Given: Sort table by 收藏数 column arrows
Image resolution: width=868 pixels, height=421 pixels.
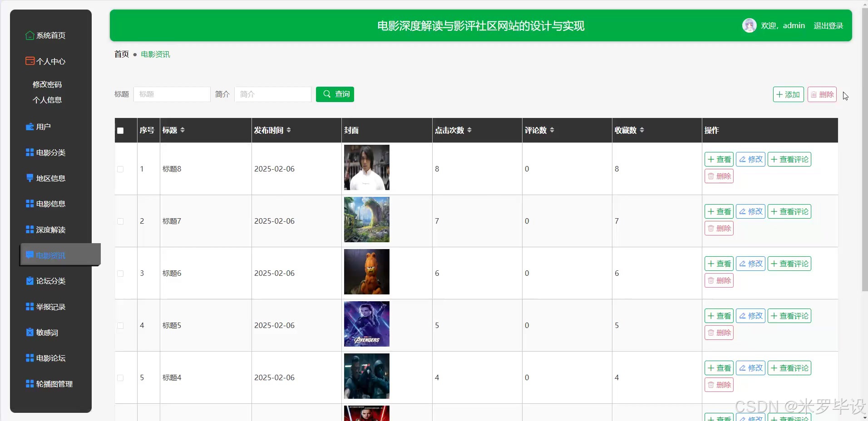Looking at the screenshot, I should coord(642,130).
